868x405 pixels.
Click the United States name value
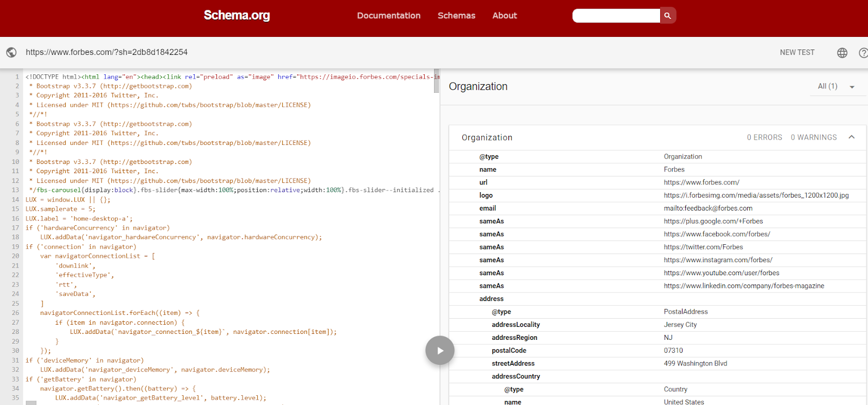684,402
